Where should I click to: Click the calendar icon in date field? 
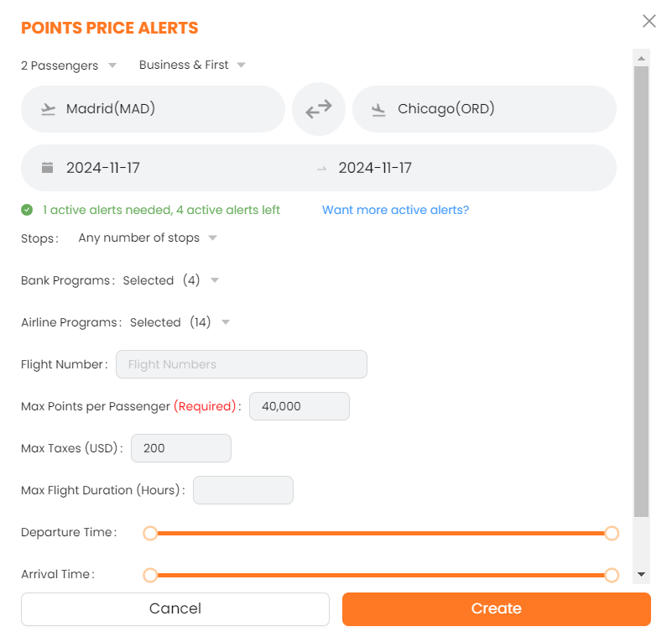tap(48, 168)
